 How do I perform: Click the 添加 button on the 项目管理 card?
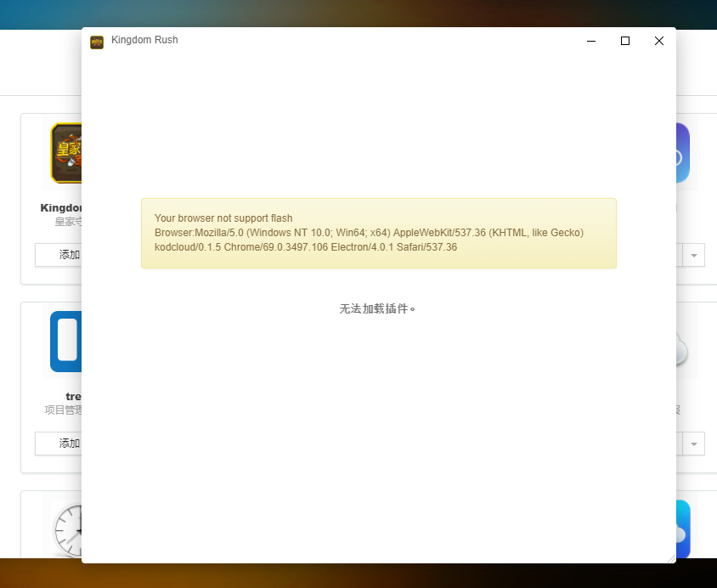pos(59,444)
